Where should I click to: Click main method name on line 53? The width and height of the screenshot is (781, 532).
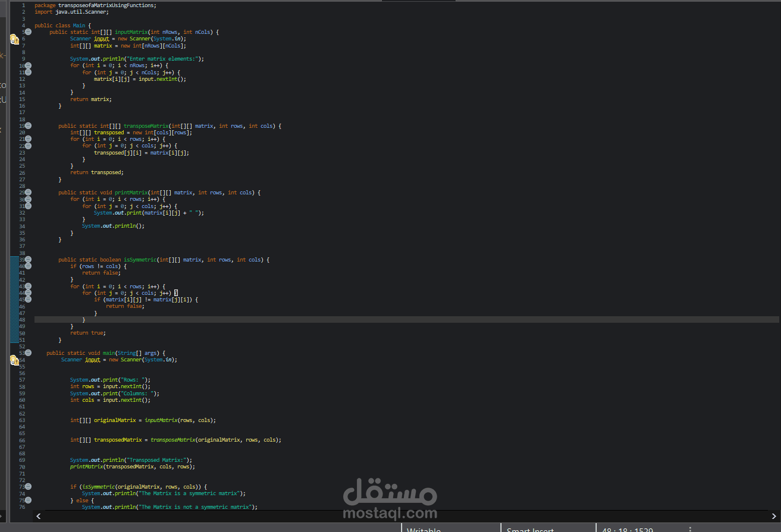[x=109, y=353]
